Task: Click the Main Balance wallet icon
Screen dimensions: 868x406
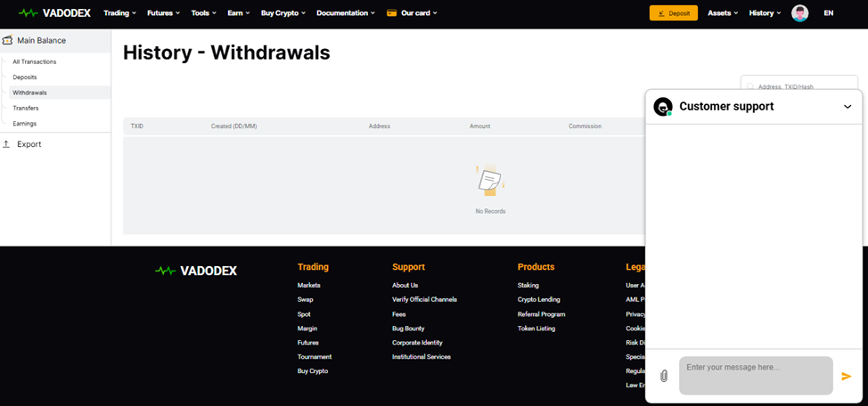Action: (8, 40)
